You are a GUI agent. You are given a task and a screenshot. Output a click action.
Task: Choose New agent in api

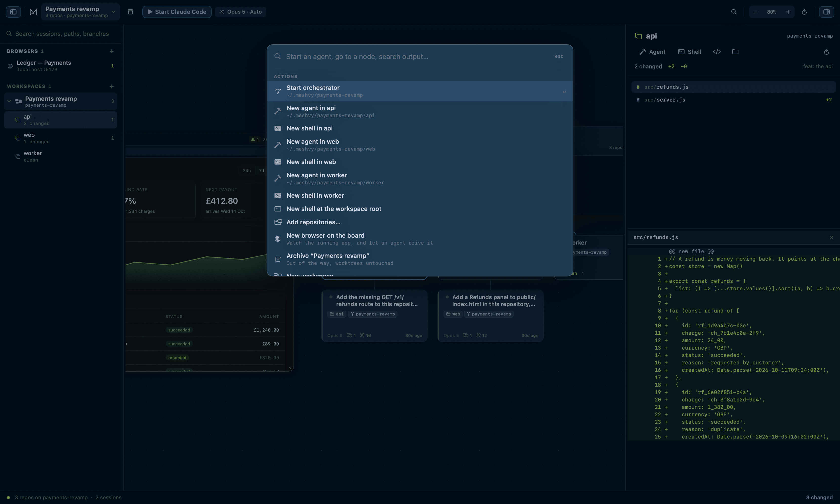coord(420,111)
